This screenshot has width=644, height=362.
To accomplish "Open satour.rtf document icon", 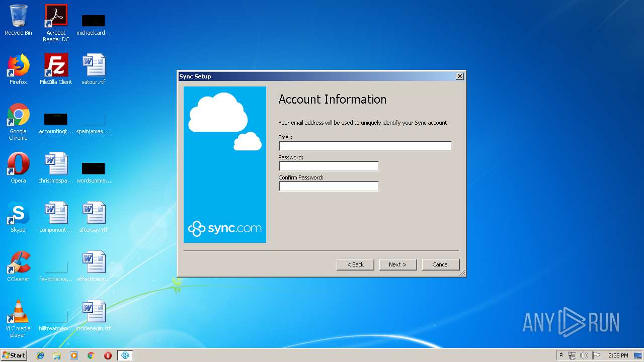I will 94,69.
